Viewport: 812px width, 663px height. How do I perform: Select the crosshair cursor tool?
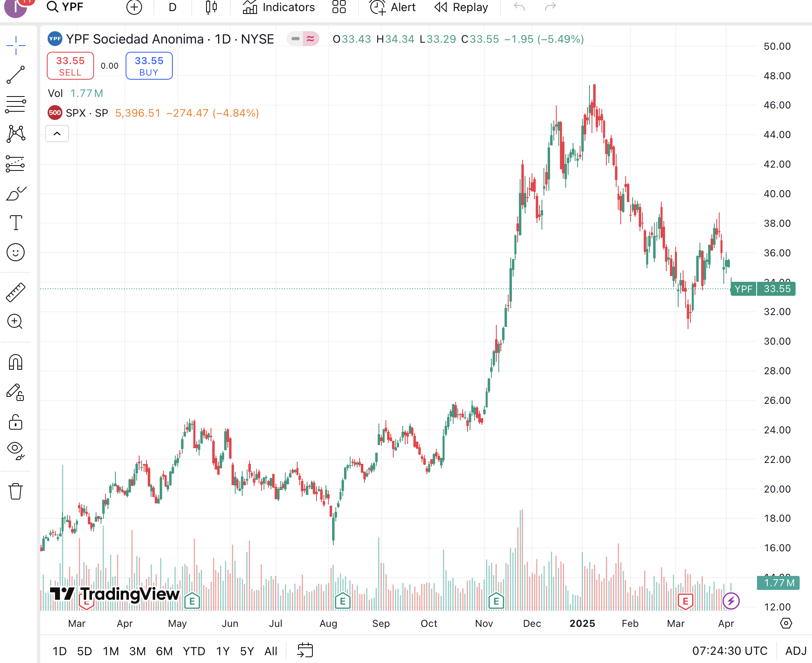(16, 45)
